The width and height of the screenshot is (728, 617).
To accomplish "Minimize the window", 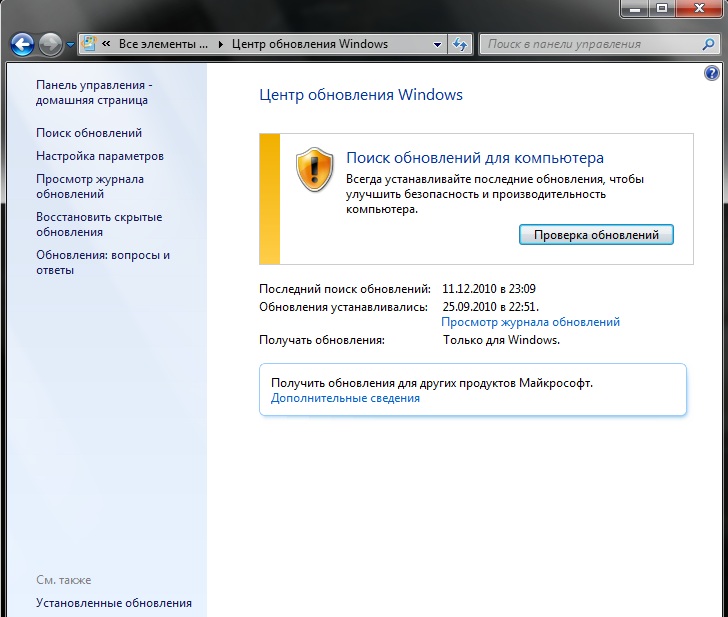I will pyautogui.click(x=635, y=8).
